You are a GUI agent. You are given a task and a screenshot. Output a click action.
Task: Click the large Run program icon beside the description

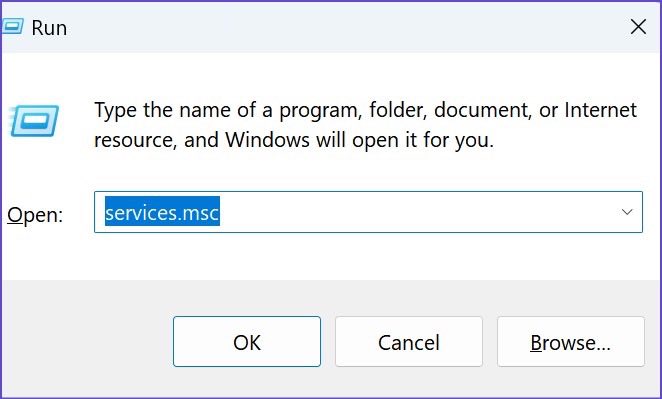[x=34, y=121]
